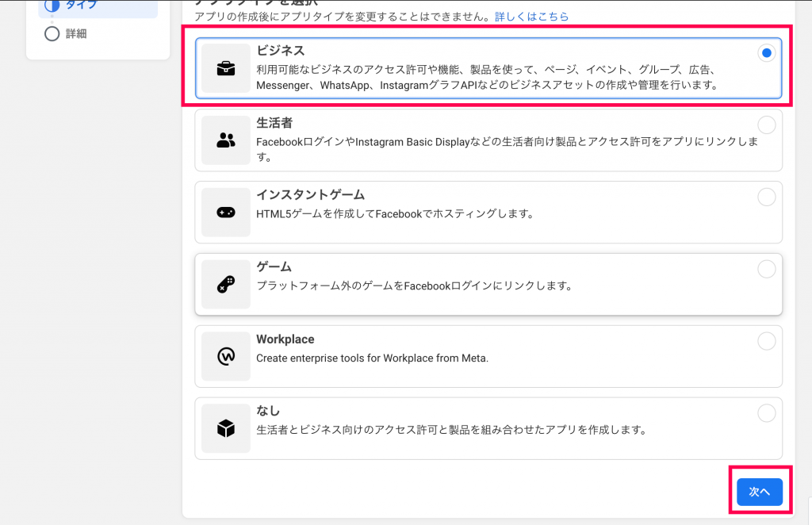Click the controller icon for ゲーム
The height and width of the screenshot is (525, 812).
[226, 284]
